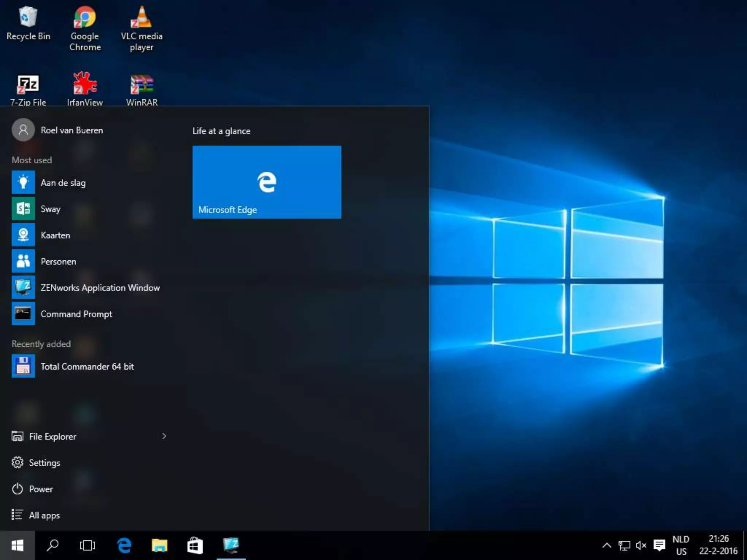Viewport: 747px width, 560px height.
Task: Launch Microsoft Edge from the taskbar
Action: (x=124, y=545)
